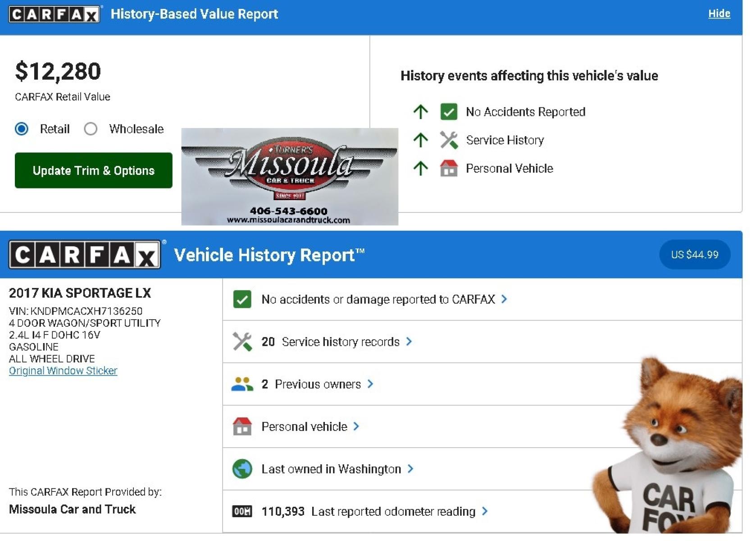Click the Hide link in value report header
This screenshot has width=756, height=541.
(719, 14)
